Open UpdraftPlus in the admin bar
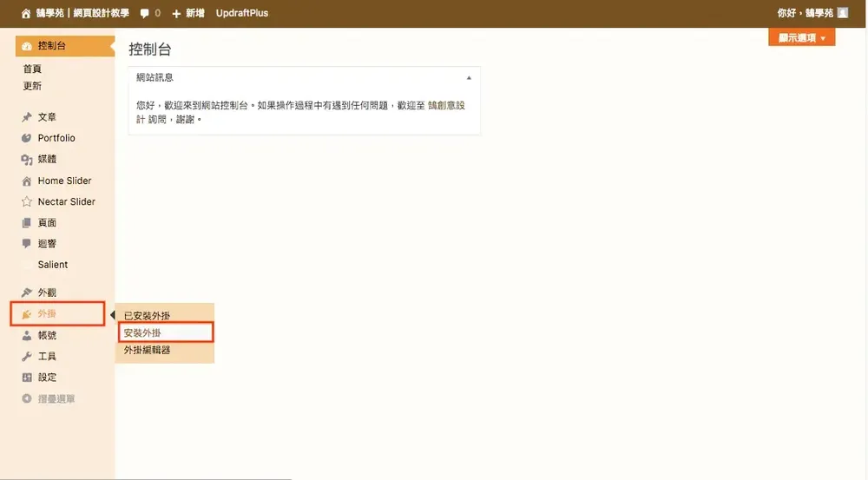868x480 pixels. pos(242,13)
